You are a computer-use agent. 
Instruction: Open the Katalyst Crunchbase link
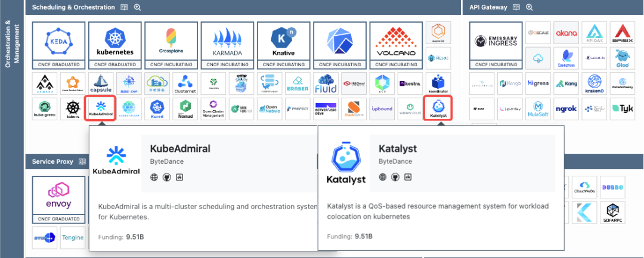pyautogui.click(x=408, y=177)
